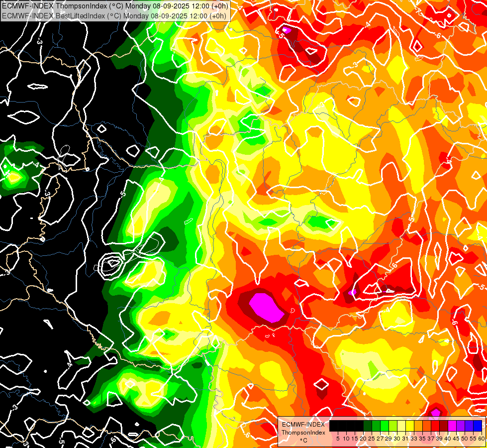
Task: Click the °C unit label in legend
Action: pos(303,441)
